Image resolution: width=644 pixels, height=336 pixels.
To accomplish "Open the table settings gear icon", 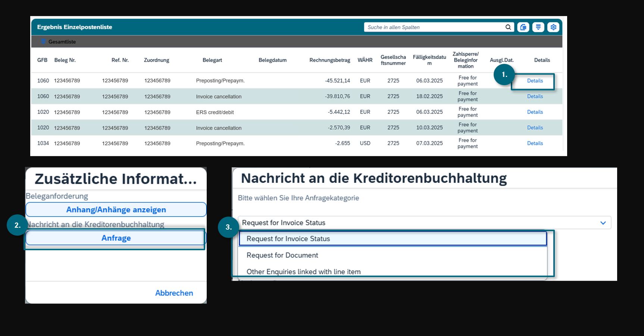I will coord(553,27).
